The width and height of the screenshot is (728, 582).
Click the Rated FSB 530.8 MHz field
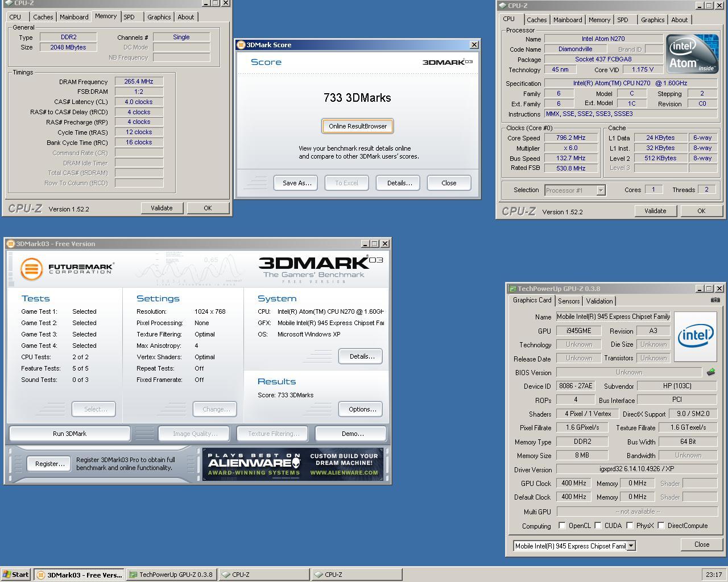570,168
